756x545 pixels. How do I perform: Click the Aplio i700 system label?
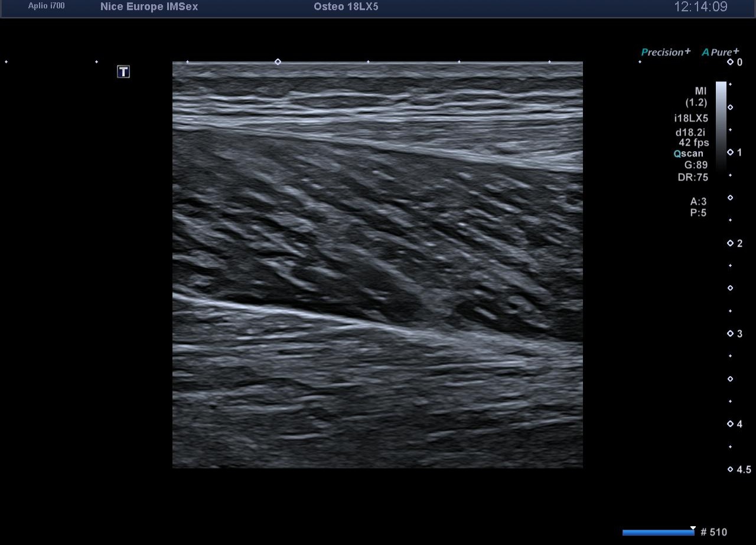tap(47, 6)
